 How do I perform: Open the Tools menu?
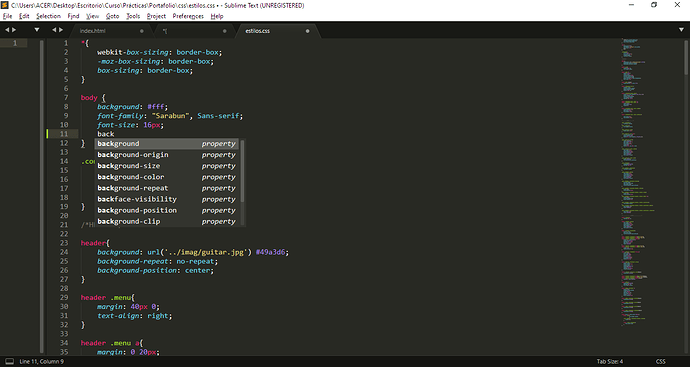coord(133,16)
